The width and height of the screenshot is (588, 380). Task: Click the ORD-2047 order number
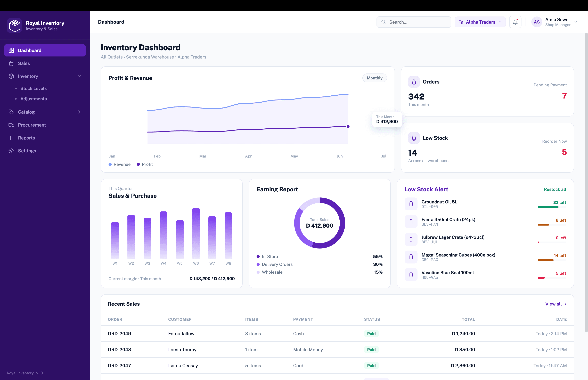pos(119,366)
